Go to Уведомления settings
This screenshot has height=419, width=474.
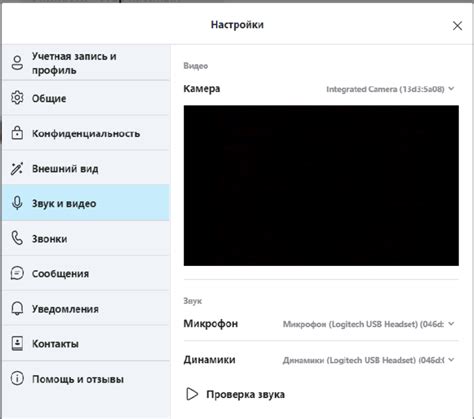point(86,309)
